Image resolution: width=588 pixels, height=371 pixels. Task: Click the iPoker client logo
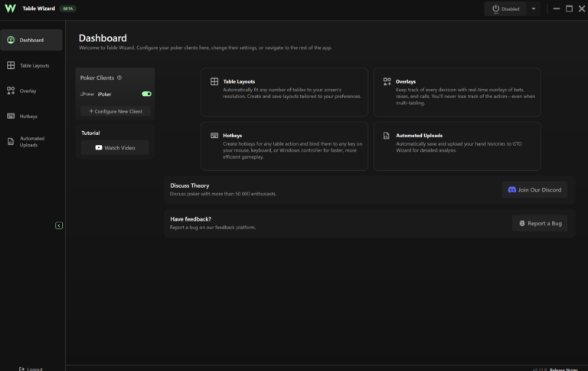pyautogui.click(x=87, y=94)
